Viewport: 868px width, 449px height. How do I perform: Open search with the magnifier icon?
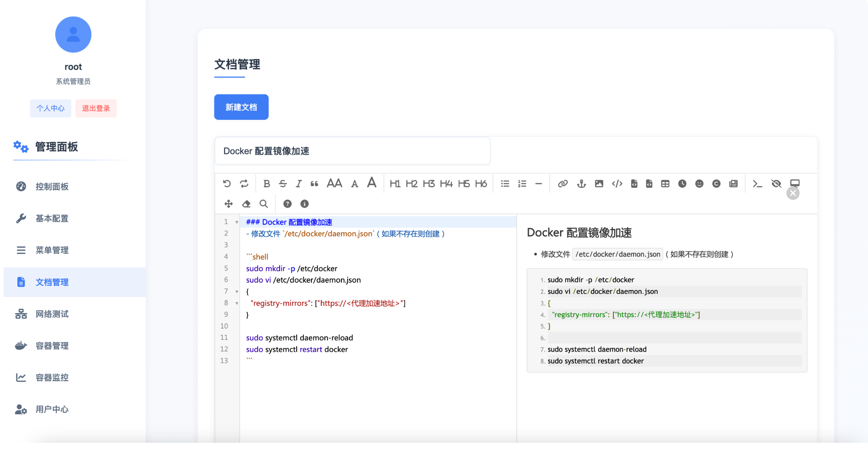tap(264, 204)
